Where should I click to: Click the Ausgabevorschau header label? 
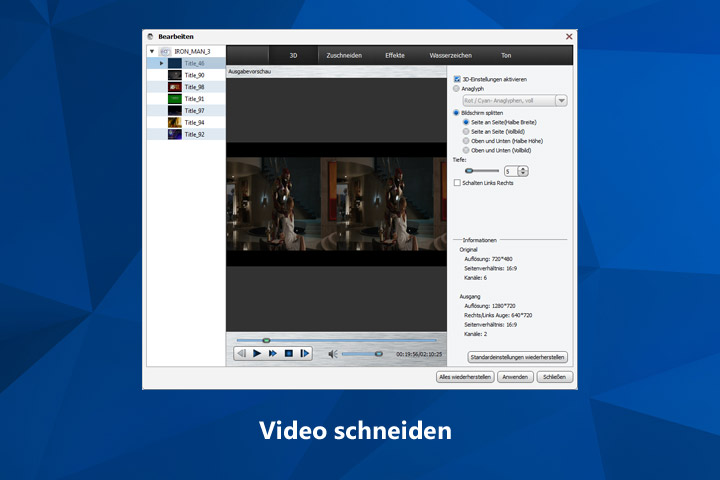249,72
